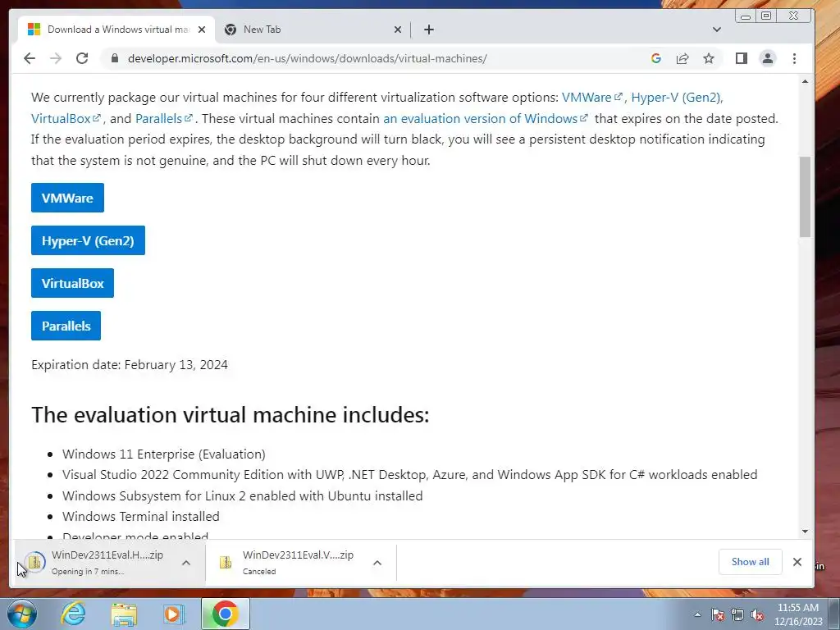Open the Parallels text link in paragraph
Image resolution: width=840 pixels, height=630 pixels.
(163, 118)
